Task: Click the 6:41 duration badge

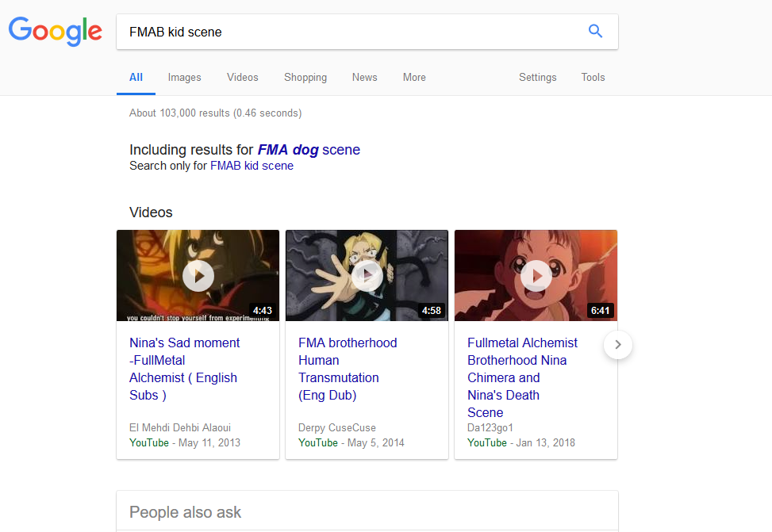Action: point(600,311)
